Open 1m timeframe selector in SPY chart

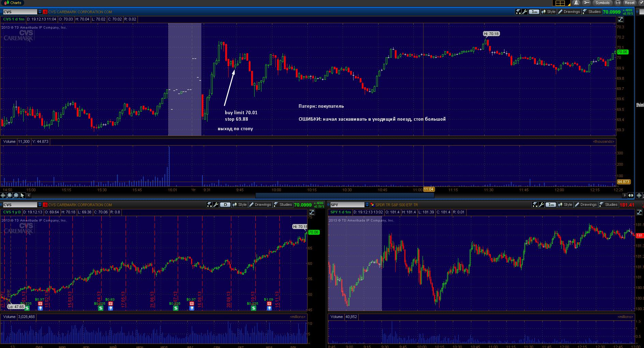[x=550, y=205]
